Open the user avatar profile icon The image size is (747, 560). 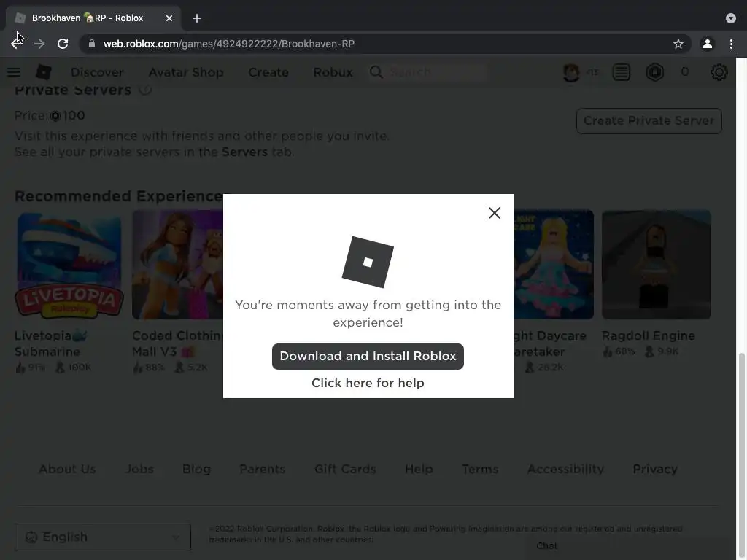[571, 72]
